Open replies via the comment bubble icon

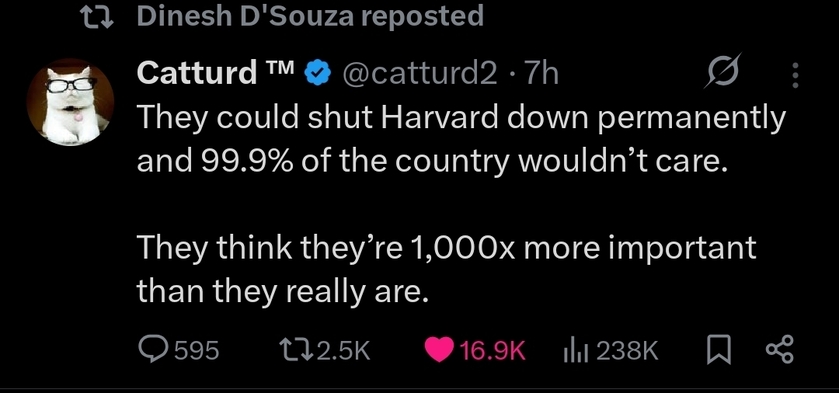(x=155, y=350)
